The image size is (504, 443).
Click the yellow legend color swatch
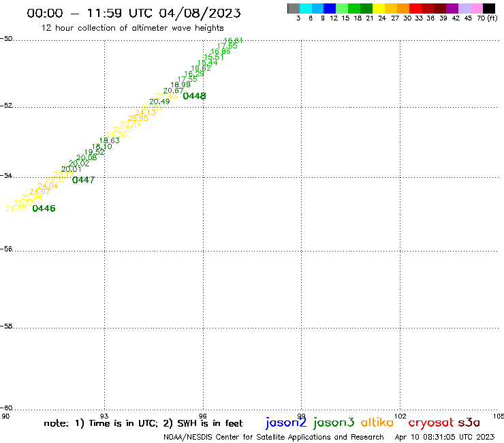[x=379, y=9]
